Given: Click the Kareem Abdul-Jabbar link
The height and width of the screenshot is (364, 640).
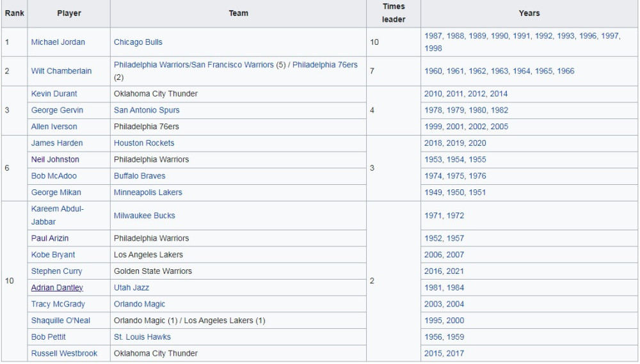Looking at the screenshot, I should (57, 216).
